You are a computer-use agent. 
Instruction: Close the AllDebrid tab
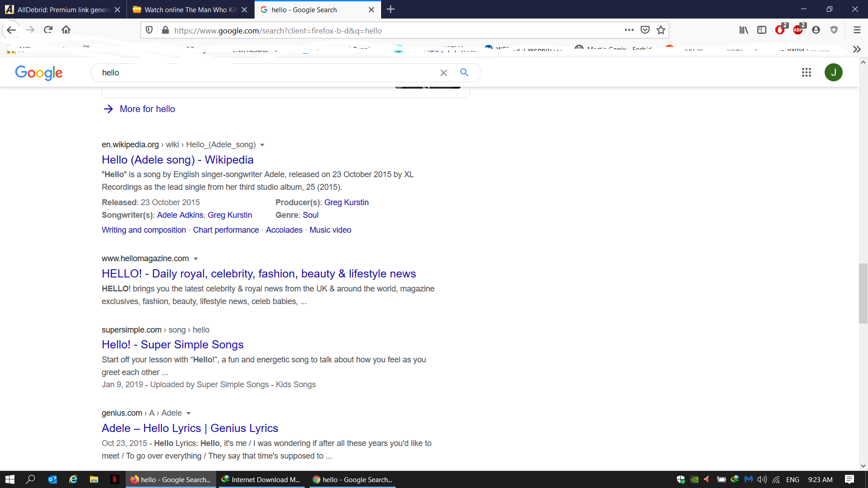coord(117,9)
